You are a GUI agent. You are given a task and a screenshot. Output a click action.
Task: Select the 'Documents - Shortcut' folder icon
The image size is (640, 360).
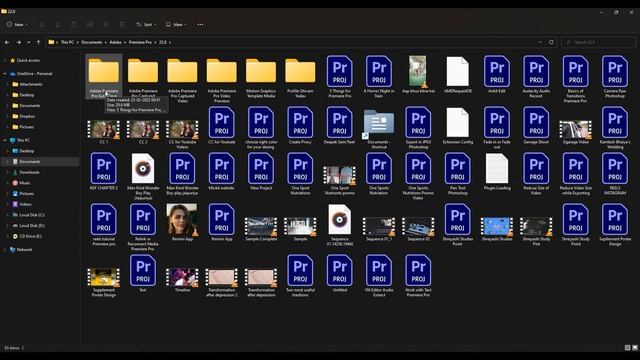point(379,128)
